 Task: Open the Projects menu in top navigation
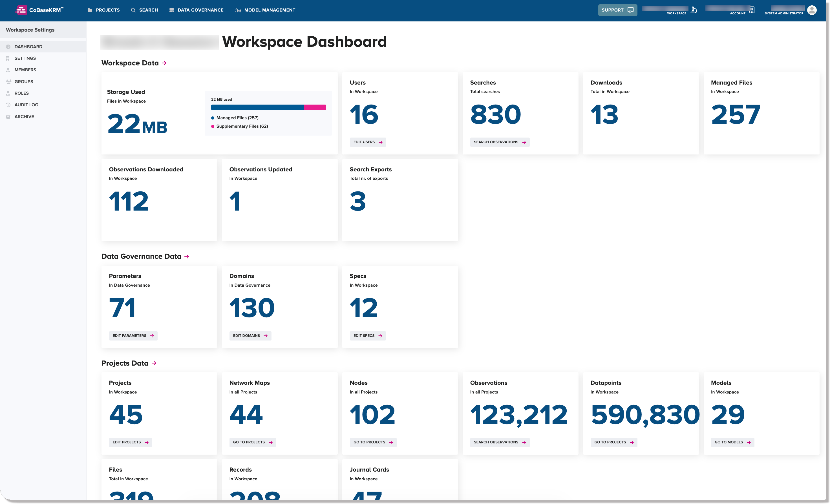pos(103,10)
